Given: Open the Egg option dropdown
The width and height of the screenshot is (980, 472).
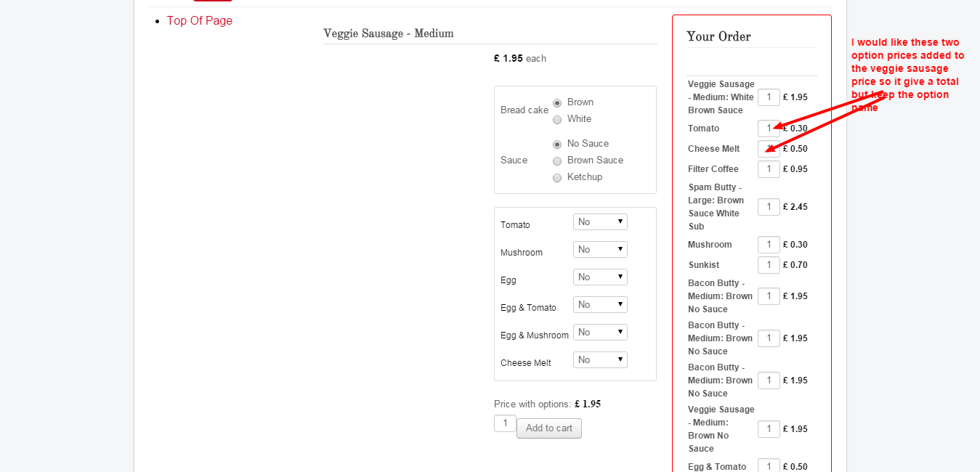Looking at the screenshot, I should (x=600, y=277).
